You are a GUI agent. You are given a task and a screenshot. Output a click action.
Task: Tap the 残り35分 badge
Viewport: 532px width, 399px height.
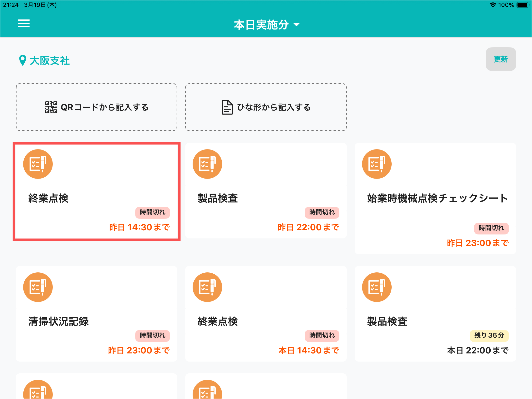click(489, 335)
